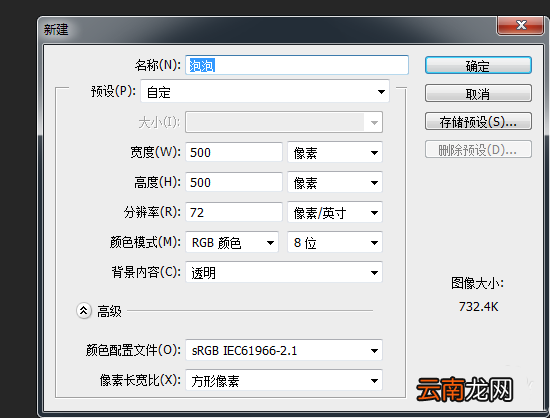Screen dimensions: 550x418
Task: Close the 新建 dialog window
Action: (521, 25)
